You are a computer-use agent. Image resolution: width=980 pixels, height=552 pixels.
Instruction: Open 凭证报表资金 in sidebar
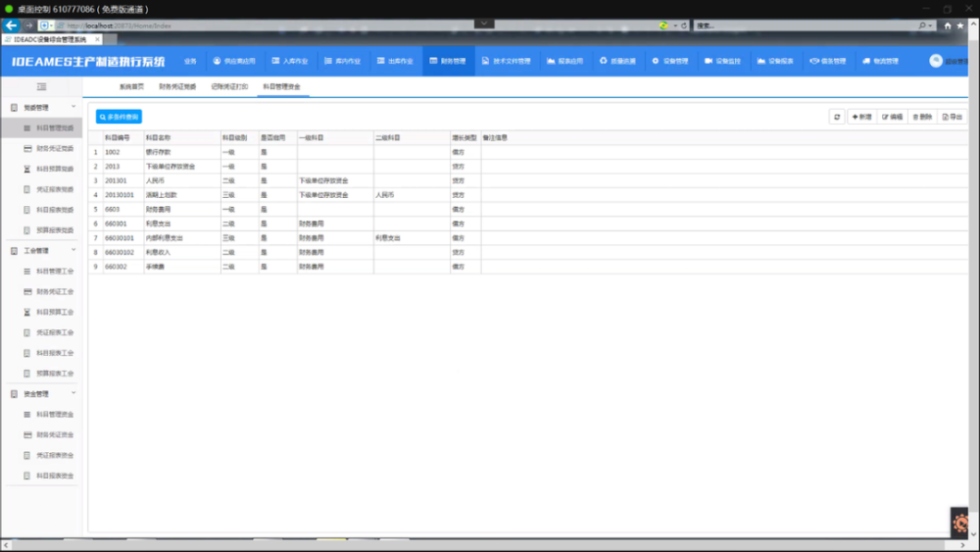(x=42, y=455)
